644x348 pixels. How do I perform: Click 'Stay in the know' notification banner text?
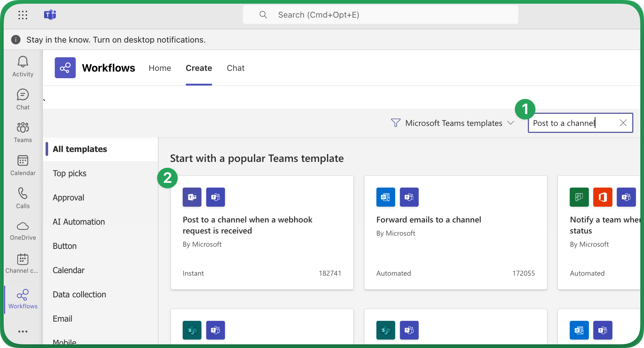click(x=116, y=40)
